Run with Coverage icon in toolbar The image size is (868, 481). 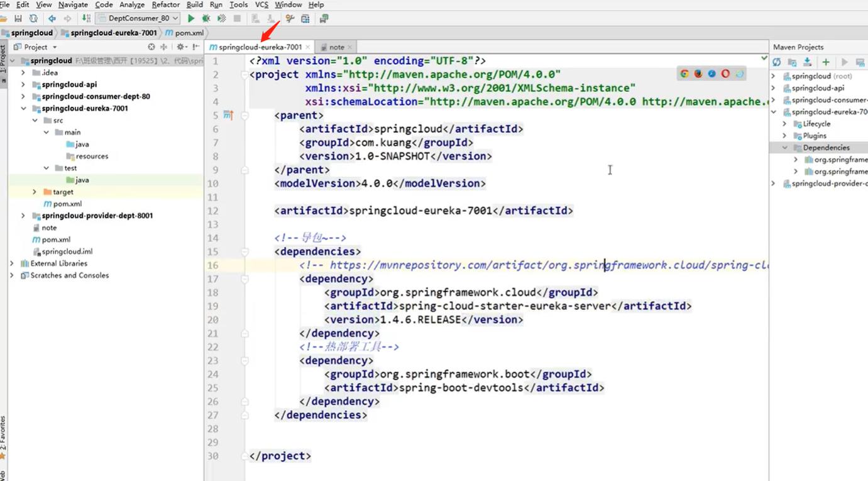[x=221, y=19]
